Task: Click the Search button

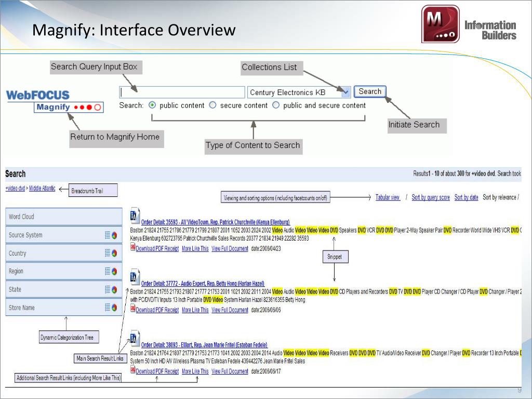Action: point(370,91)
